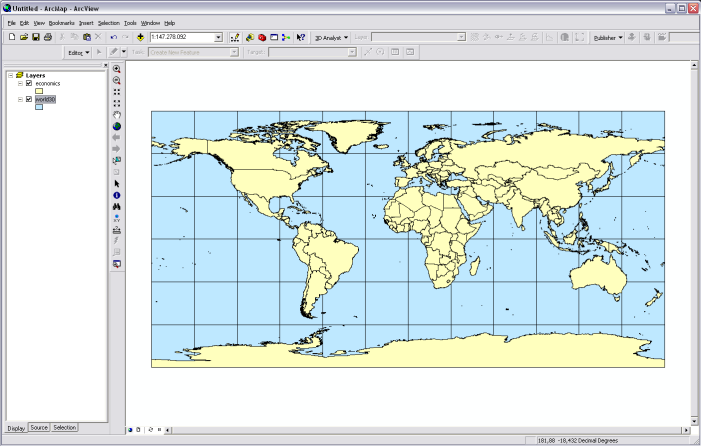The image size is (701, 446).
Task: Open the Go To XY tool
Action: [117, 218]
